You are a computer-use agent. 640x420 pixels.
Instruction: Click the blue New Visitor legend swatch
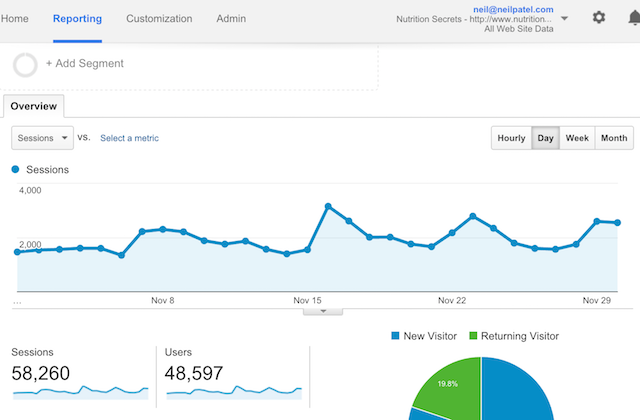[x=395, y=336]
